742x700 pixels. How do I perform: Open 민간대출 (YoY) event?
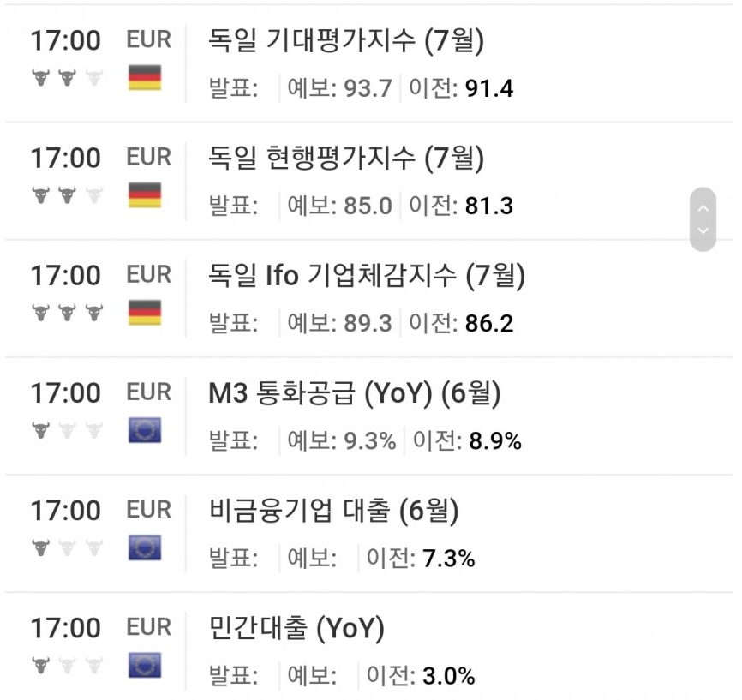296,628
